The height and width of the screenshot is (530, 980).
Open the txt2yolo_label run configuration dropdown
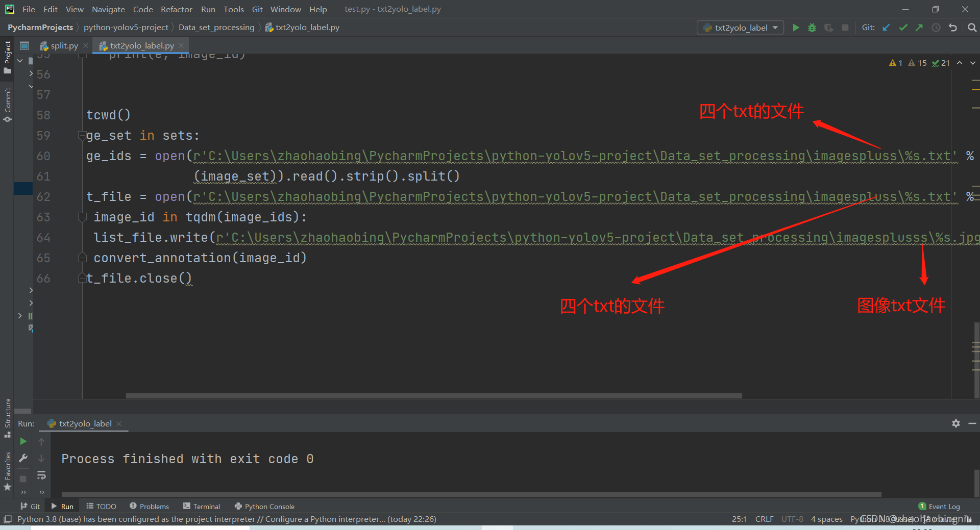click(740, 28)
